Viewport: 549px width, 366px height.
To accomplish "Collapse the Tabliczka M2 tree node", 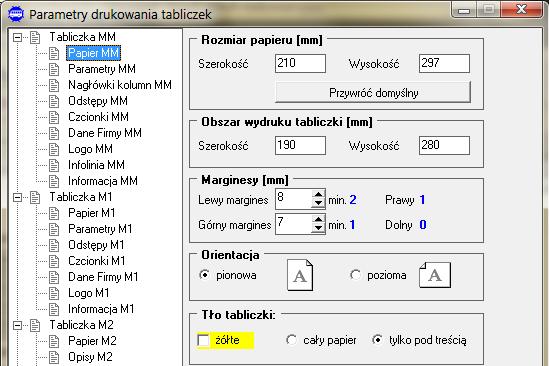I will click(x=17, y=326).
